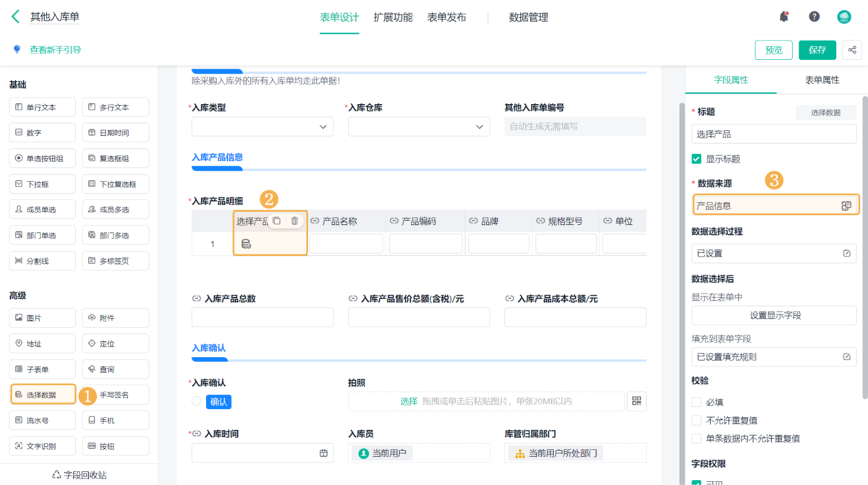Switch to the 表单属性 tab
Viewport: 868px width, 485px height.
[x=822, y=80]
